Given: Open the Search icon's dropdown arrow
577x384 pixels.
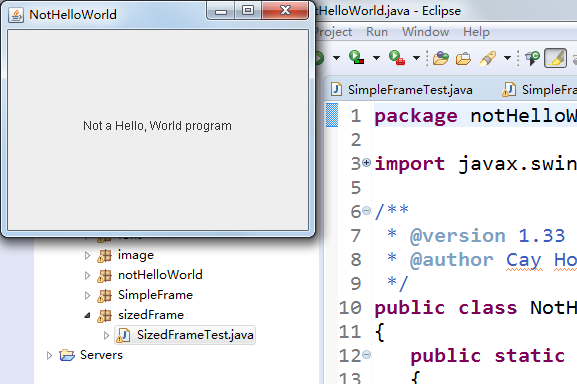Looking at the screenshot, I should click(x=507, y=58).
